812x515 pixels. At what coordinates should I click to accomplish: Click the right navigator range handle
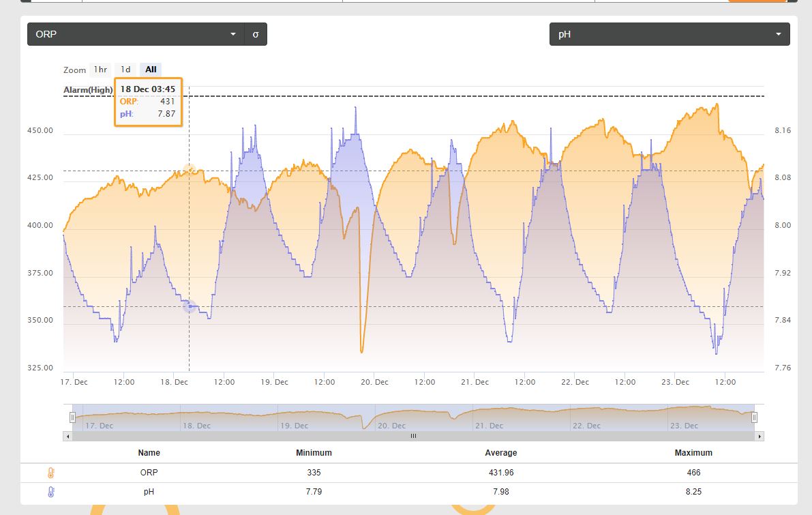(755, 417)
